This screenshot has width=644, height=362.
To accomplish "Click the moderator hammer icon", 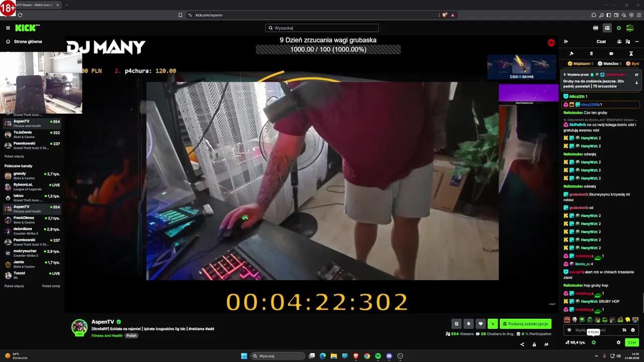I will click(572, 54).
